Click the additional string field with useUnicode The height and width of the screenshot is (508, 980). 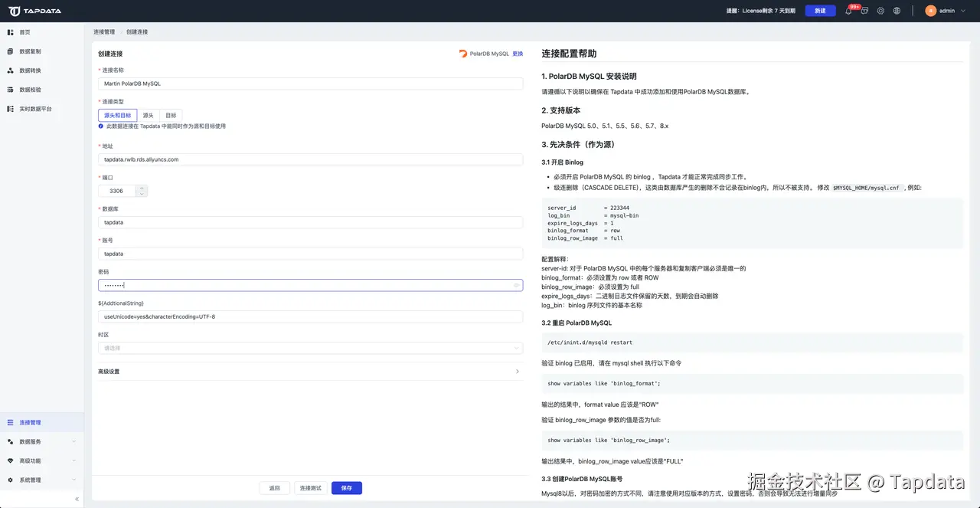coord(310,316)
